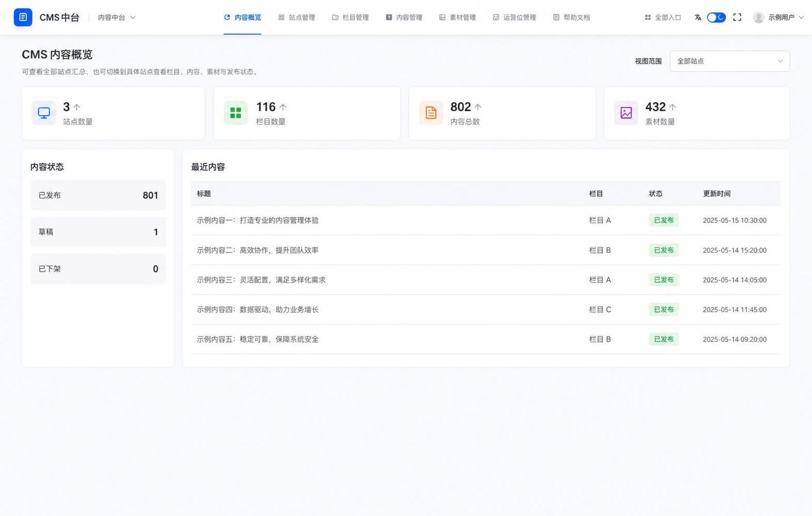Click the CMS 中台 blue logo icon

coord(23,17)
